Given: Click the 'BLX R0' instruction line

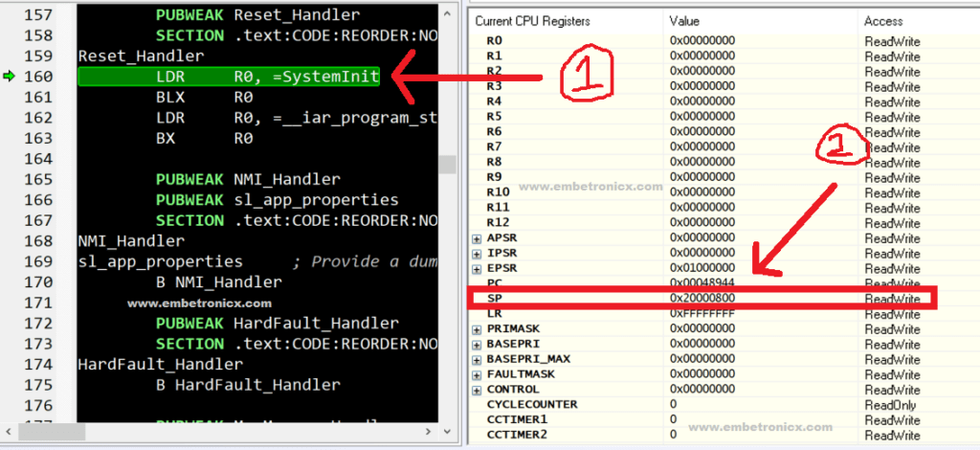Looking at the screenshot, I should pyautogui.click(x=205, y=98).
